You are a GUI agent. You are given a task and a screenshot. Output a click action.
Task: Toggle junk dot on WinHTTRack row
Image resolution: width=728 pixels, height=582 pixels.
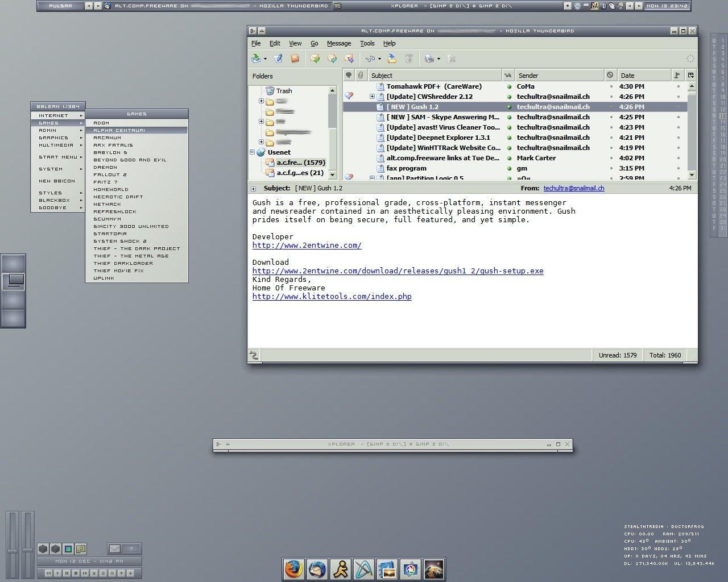click(x=611, y=148)
